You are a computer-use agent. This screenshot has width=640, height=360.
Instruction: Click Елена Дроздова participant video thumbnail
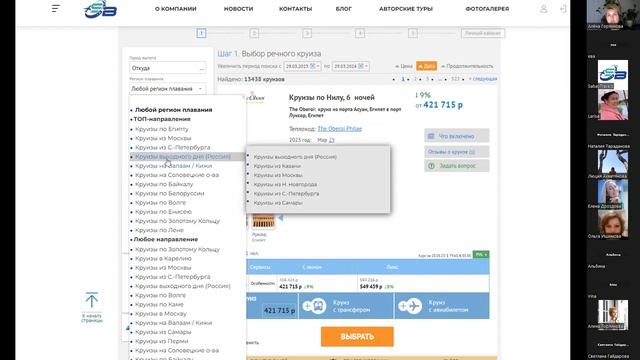[x=613, y=194]
